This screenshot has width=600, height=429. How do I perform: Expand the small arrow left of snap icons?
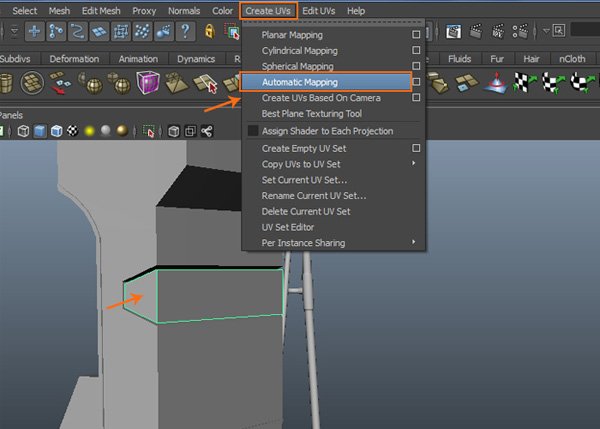tap(14, 31)
